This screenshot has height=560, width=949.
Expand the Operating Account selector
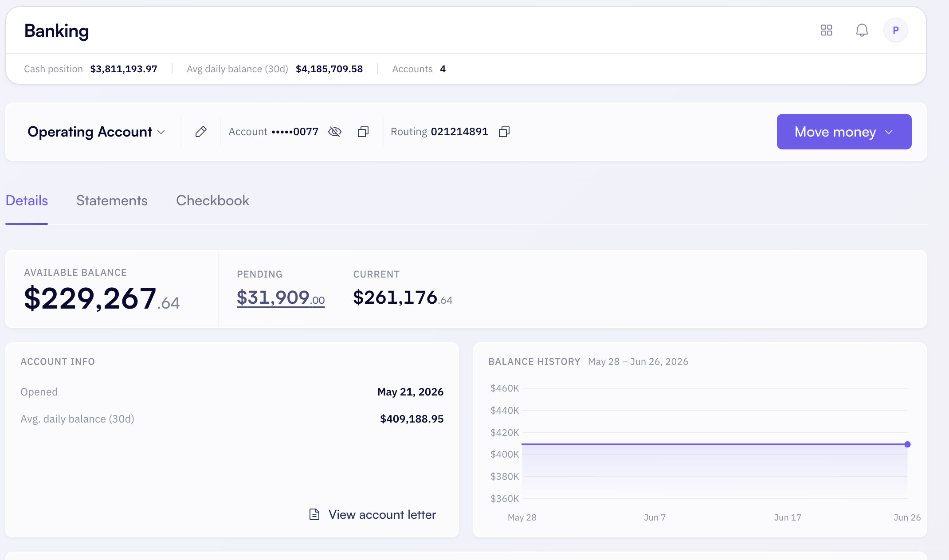tap(96, 132)
